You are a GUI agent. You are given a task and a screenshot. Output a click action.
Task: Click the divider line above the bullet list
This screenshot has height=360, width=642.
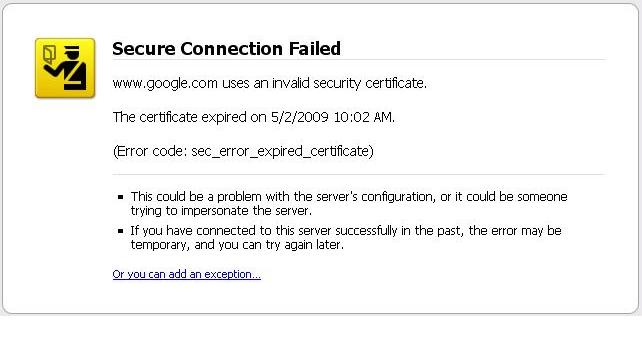pos(359,174)
